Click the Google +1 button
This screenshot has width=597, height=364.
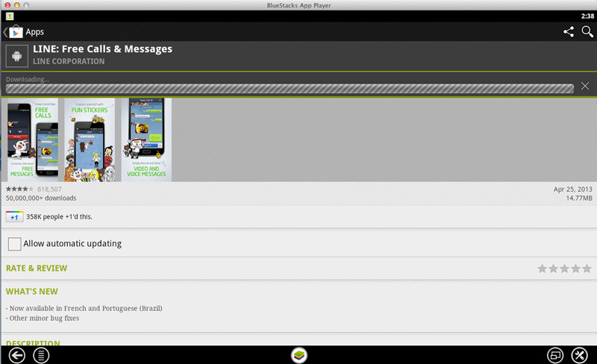click(14, 216)
